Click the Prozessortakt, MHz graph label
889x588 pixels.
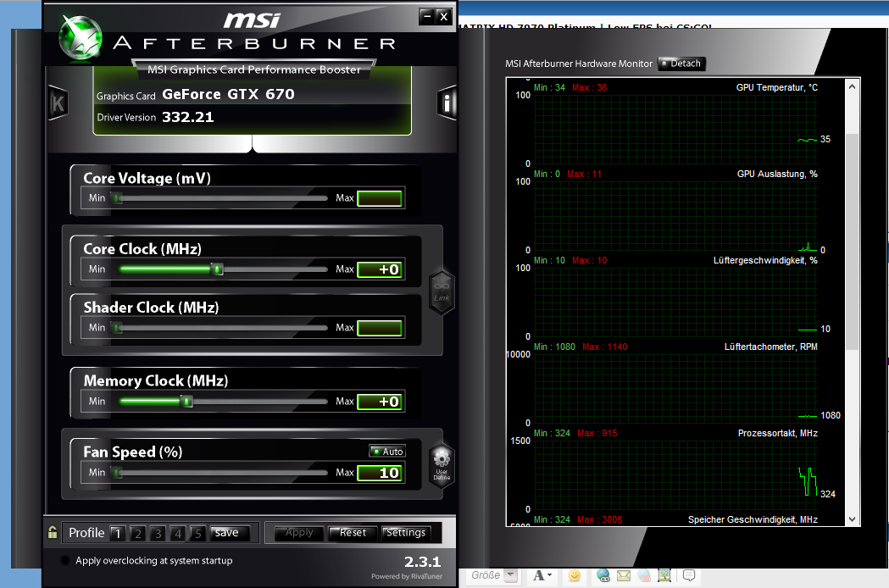click(x=778, y=433)
